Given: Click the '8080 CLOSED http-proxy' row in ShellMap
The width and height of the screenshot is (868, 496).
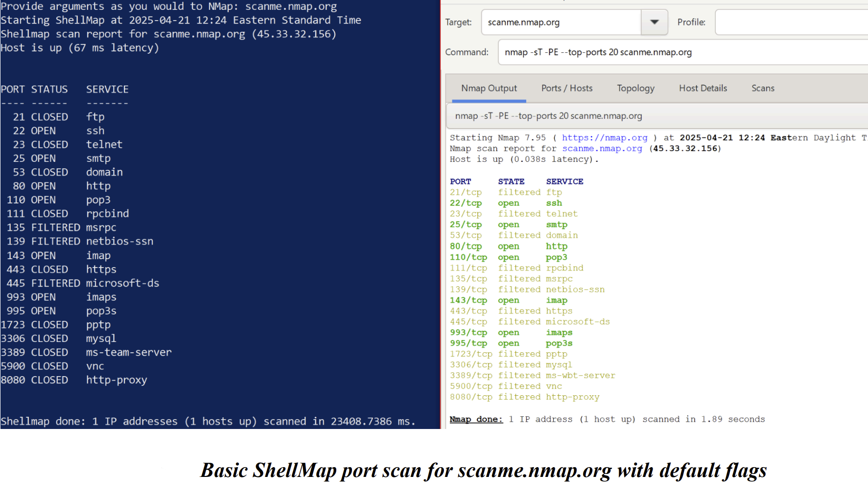Looking at the screenshot, I should pyautogui.click(x=74, y=380).
